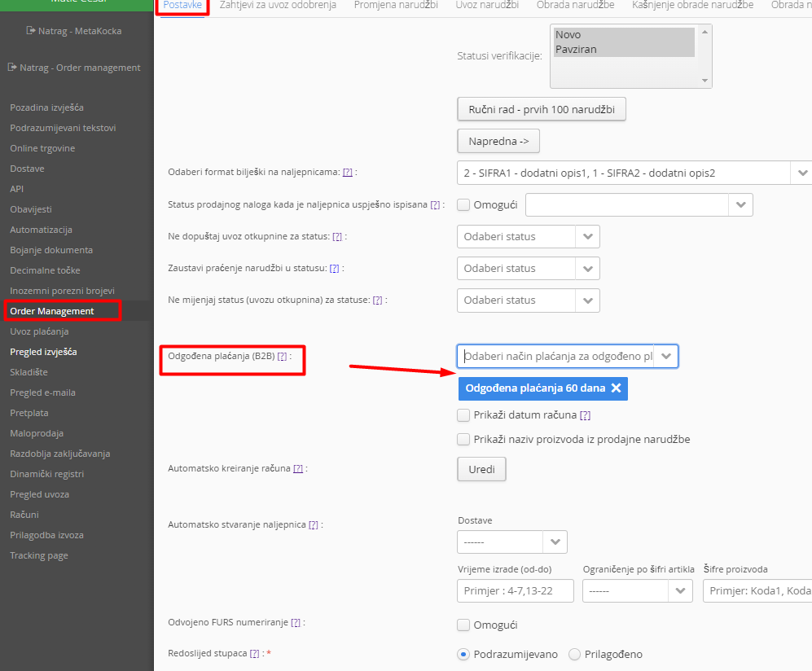Image resolution: width=812 pixels, height=671 pixels.
Task: Click the Natrag - MetaKocka back icon
Action: click(x=31, y=31)
